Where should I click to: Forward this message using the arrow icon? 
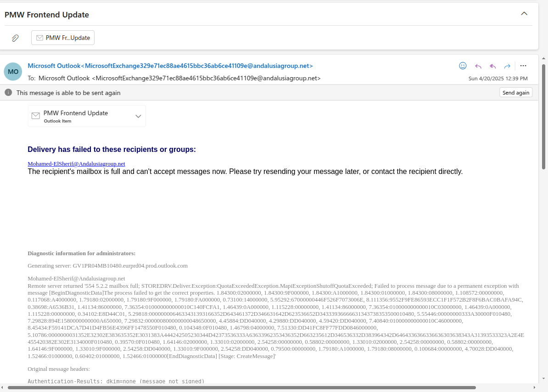click(507, 66)
